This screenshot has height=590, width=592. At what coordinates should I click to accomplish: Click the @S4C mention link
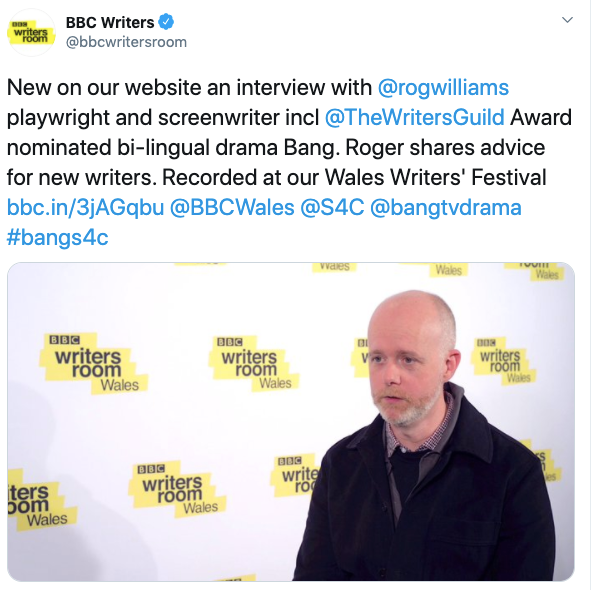[x=332, y=208]
